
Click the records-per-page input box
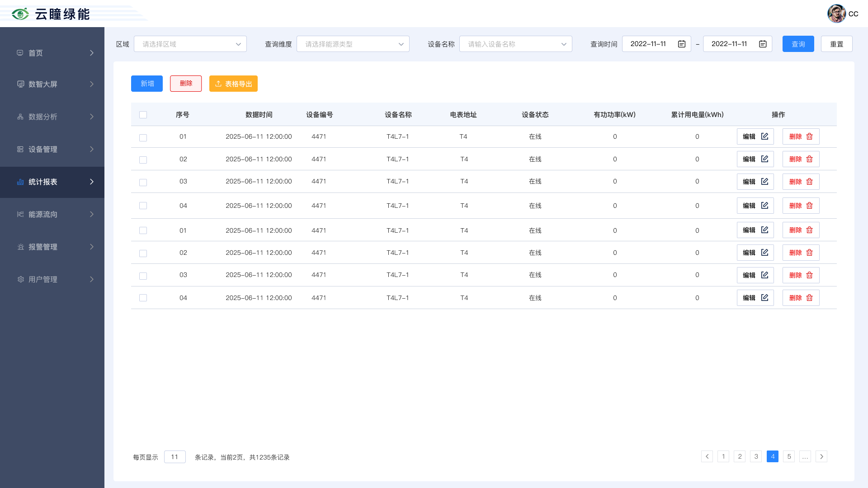175,457
